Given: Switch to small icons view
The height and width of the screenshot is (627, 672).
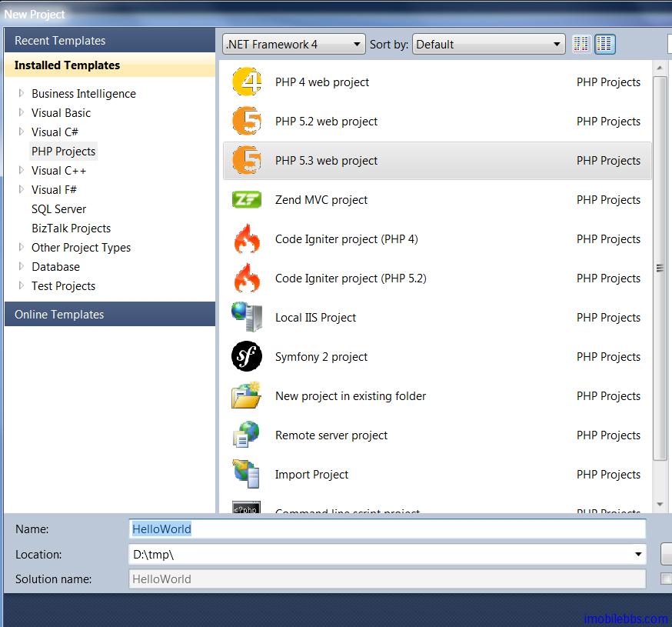Looking at the screenshot, I should [x=581, y=45].
